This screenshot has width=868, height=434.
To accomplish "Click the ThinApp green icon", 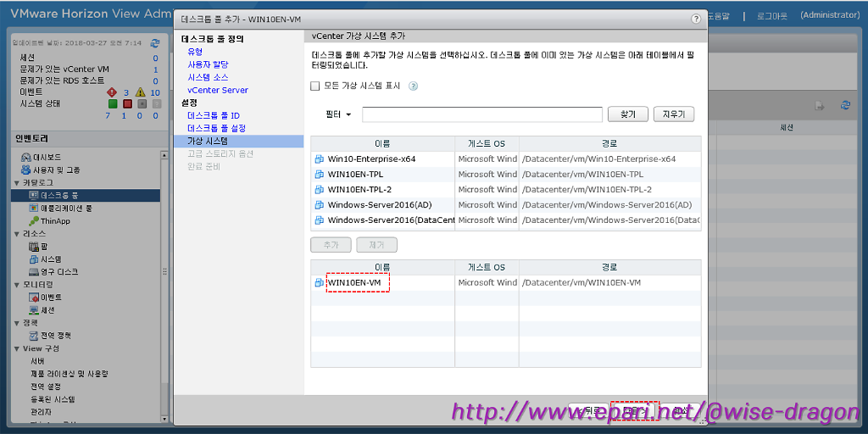I will tap(33, 221).
